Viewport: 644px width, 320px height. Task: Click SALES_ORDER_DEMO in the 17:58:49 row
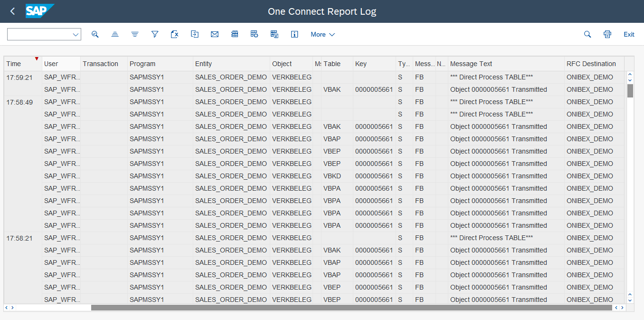[231, 102]
